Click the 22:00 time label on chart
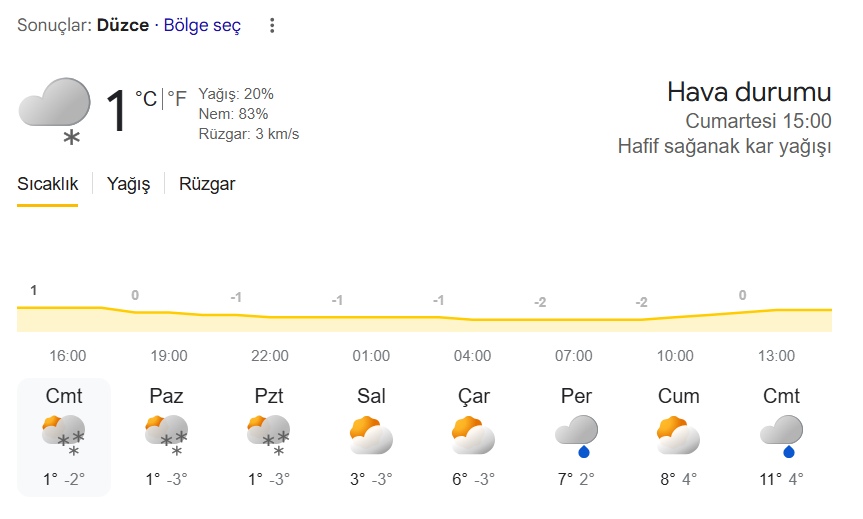The width and height of the screenshot is (863, 519). point(270,356)
